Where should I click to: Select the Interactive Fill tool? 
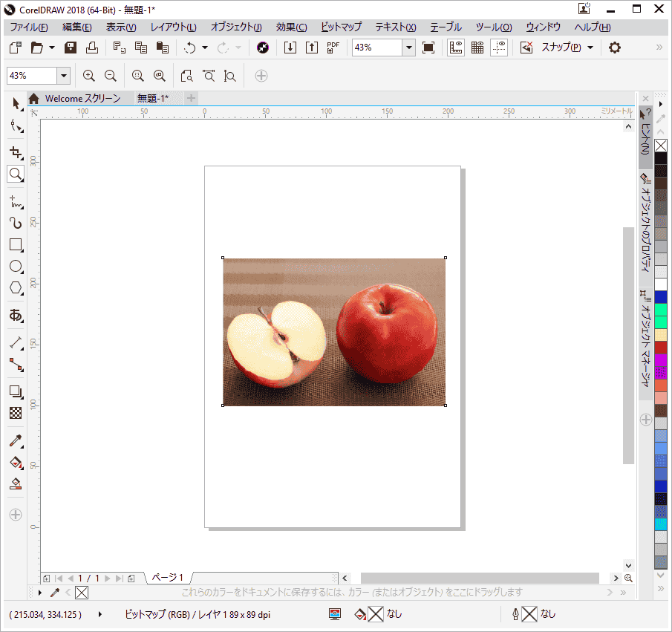[x=16, y=462]
